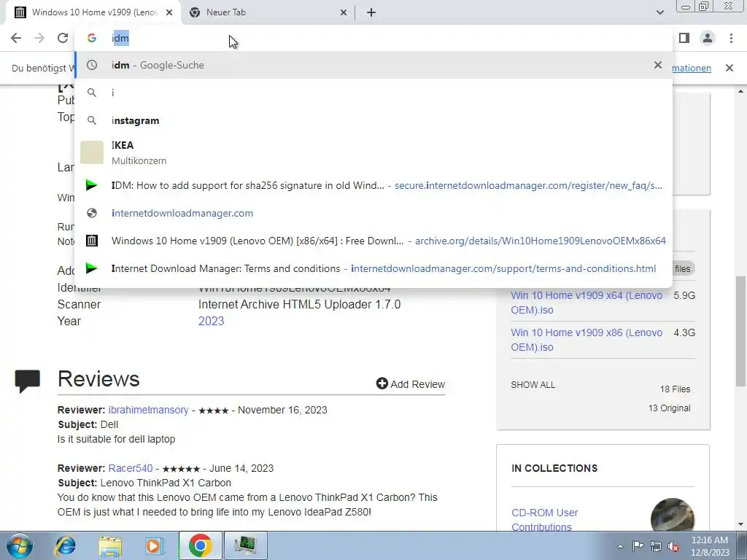The height and width of the screenshot is (560, 747).
Task: Open CD-ROM User Contributions collection link
Action: pos(544,519)
